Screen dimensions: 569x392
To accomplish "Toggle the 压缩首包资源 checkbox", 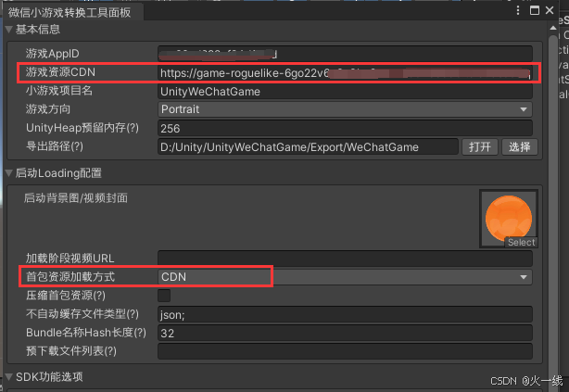I will (x=164, y=296).
